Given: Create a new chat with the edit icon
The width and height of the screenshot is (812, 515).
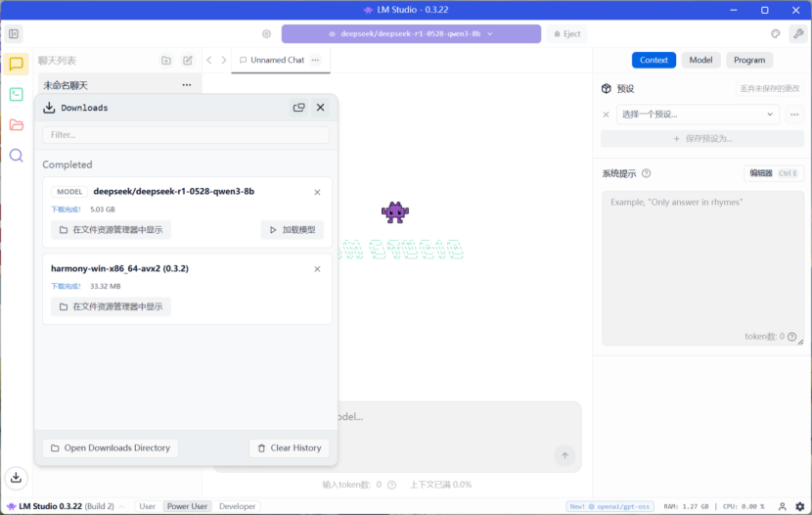Looking at the screenshot, I should coord(188,61).
